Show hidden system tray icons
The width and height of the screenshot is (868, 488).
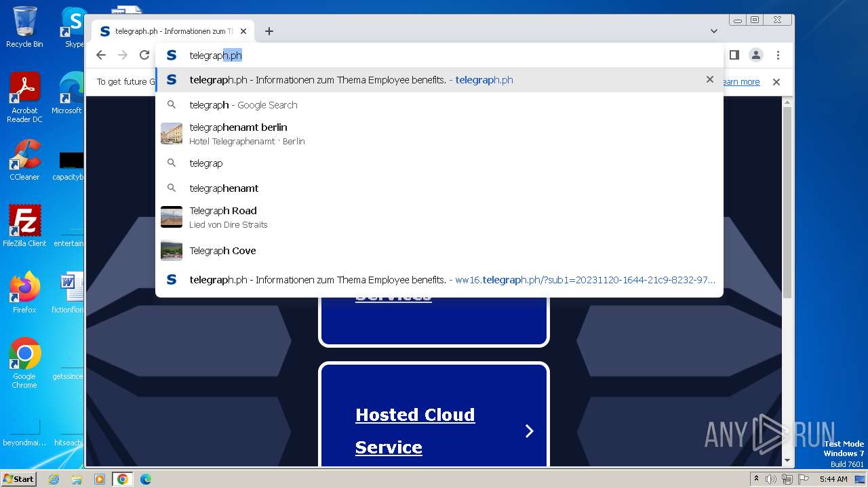tap(756, 479)
